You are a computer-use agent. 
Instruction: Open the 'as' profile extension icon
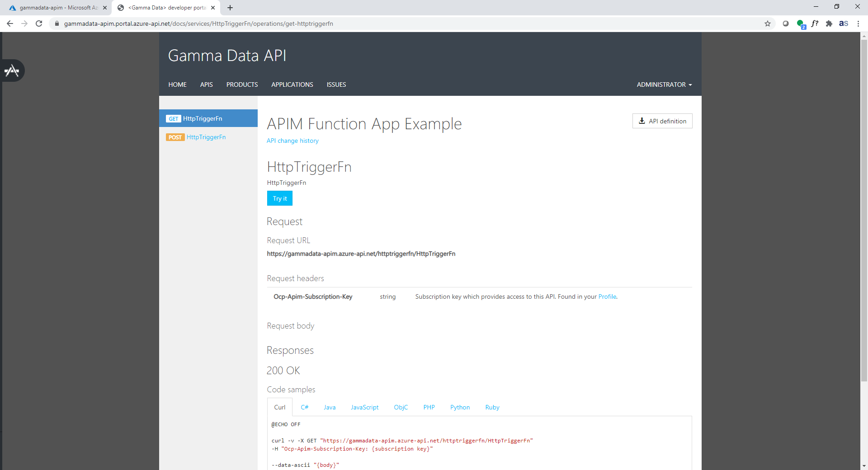(844, 23)
